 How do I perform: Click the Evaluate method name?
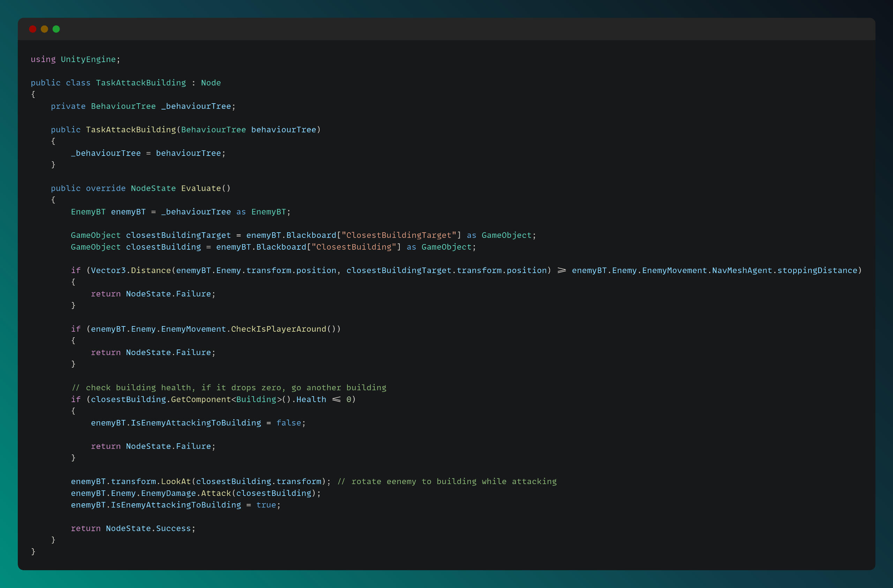(x=201, y=188)
